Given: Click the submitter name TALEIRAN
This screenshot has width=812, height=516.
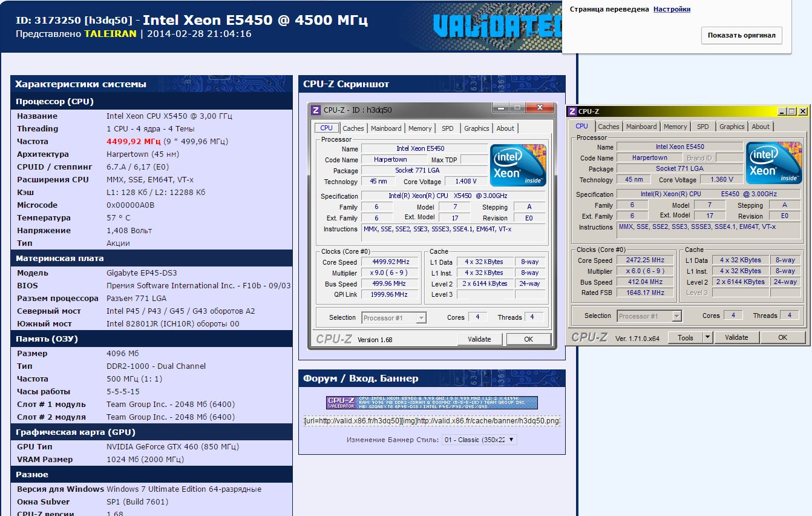Looking at the screenshot, I should coord(110,34).
